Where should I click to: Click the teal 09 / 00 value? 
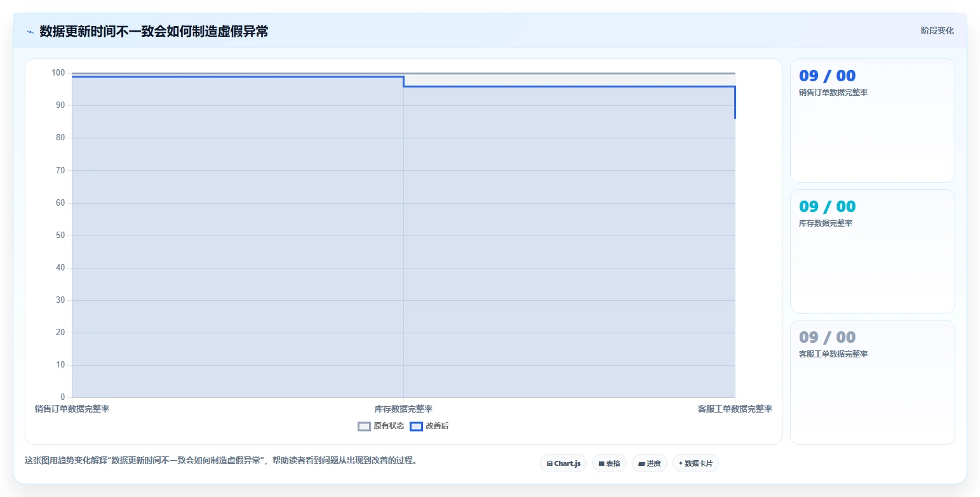(x=827, y=206)
